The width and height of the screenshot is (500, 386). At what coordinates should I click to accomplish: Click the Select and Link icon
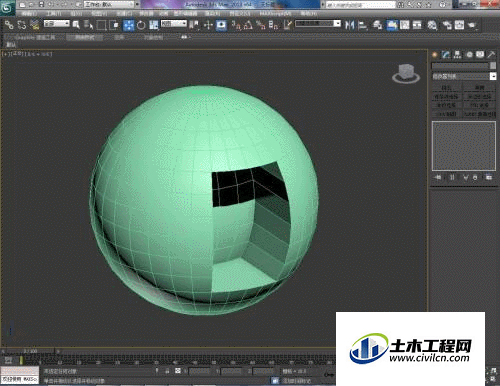point(9,25)
